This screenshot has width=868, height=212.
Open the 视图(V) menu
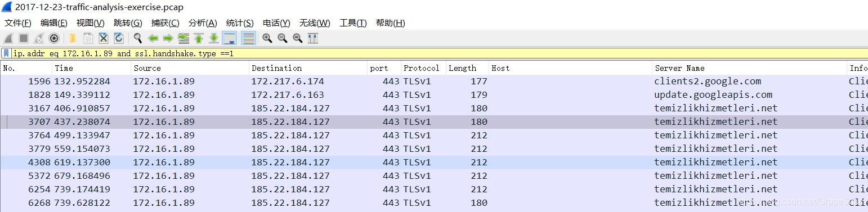coord(91,23)
